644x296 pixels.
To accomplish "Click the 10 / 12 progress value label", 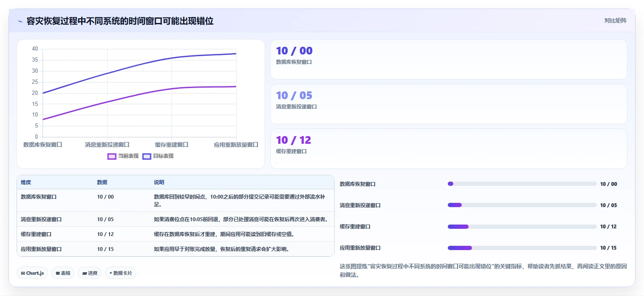I will pos(608,227).
